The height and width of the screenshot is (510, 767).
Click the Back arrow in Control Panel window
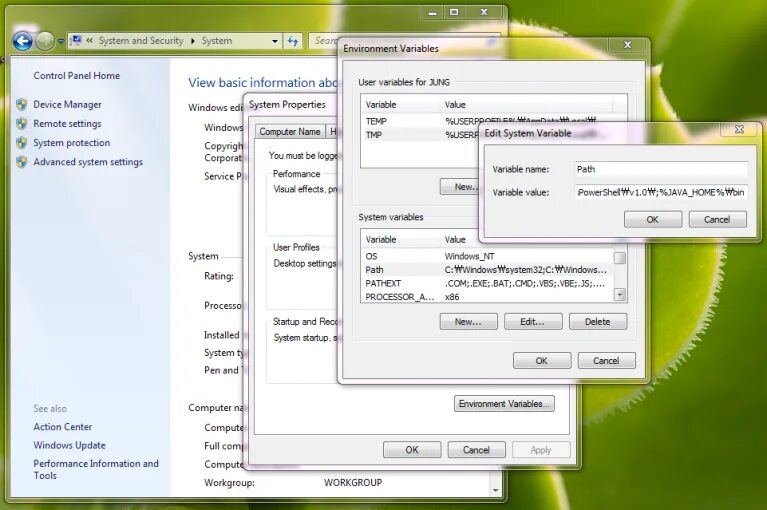click(23, 41)
